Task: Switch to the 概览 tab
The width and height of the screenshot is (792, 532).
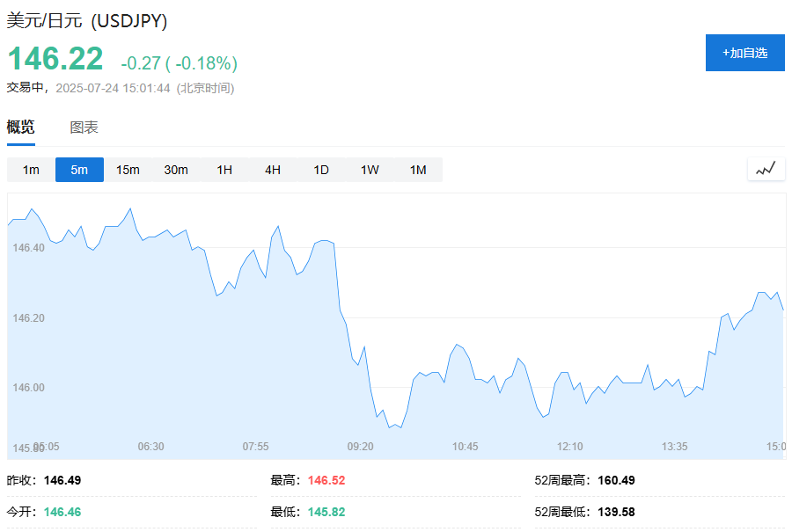Action: [x=21, y=128]
